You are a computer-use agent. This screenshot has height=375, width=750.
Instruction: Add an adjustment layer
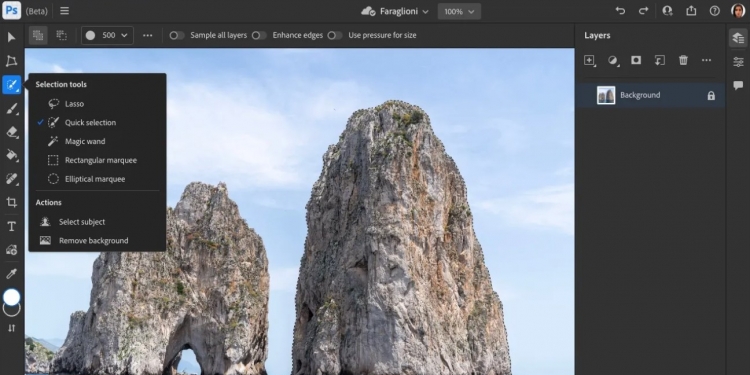(613, 60)
